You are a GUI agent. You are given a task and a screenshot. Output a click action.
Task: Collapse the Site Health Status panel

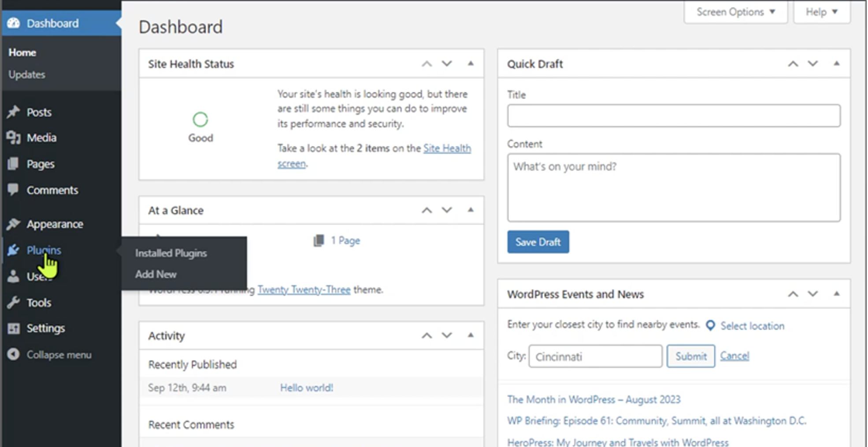[x=471, y=63]
